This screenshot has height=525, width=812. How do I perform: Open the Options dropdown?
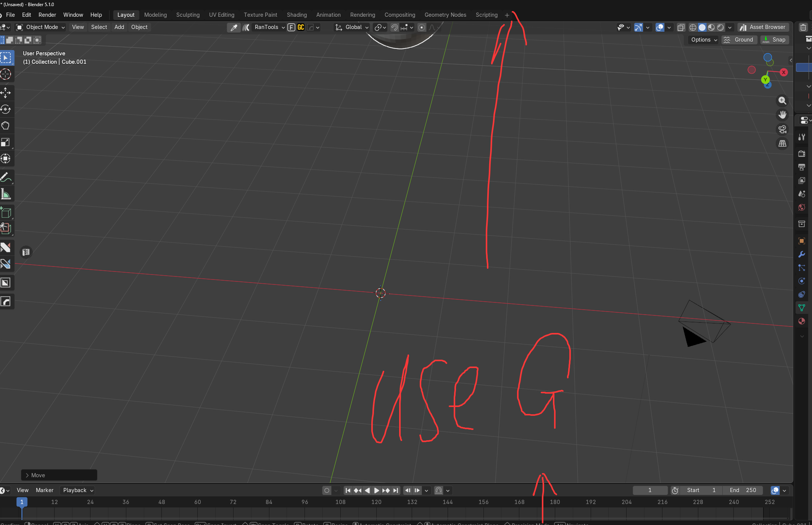[704, 40]
